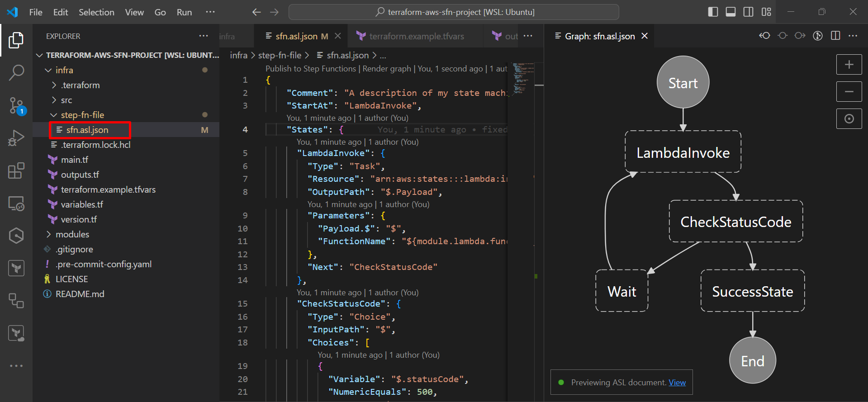Open the Run menu
The width and height of the screenshot is (868, 402).
coord(184,12)
